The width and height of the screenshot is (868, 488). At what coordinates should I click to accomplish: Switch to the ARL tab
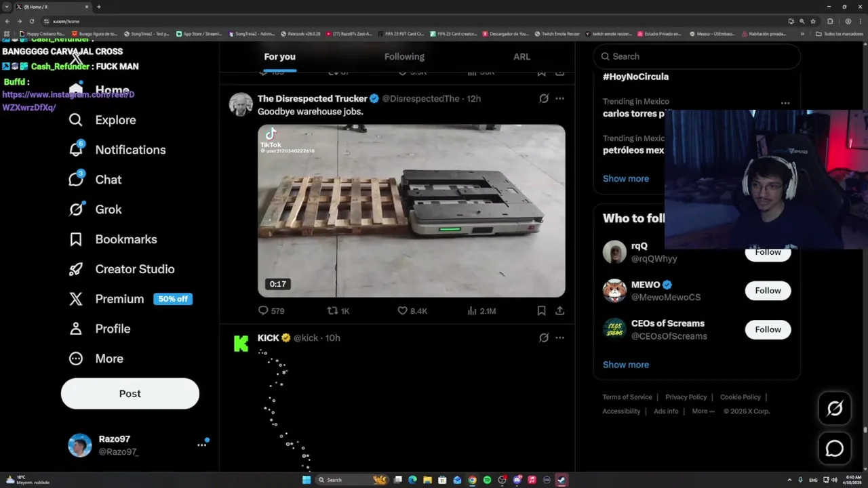tap(521, 56)
